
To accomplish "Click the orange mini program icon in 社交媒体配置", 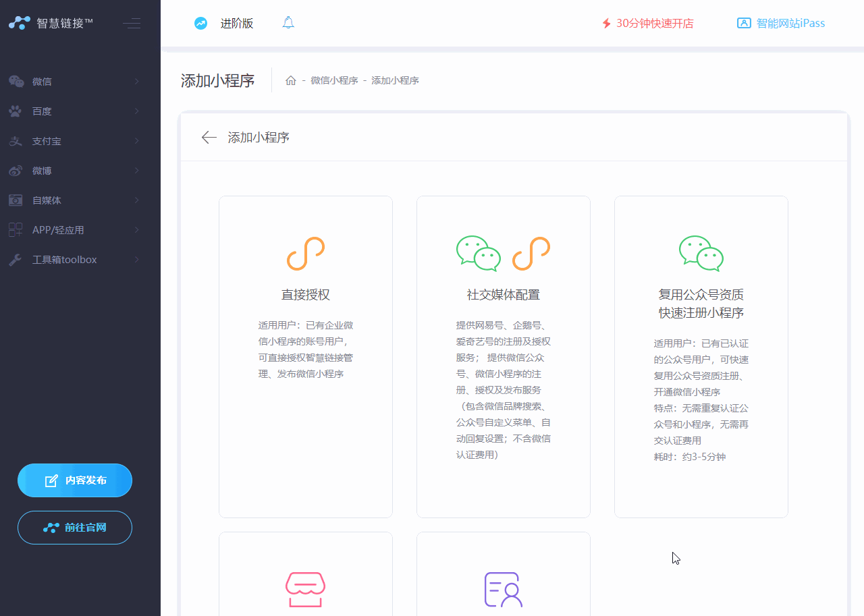I will (x=531, y=254).
